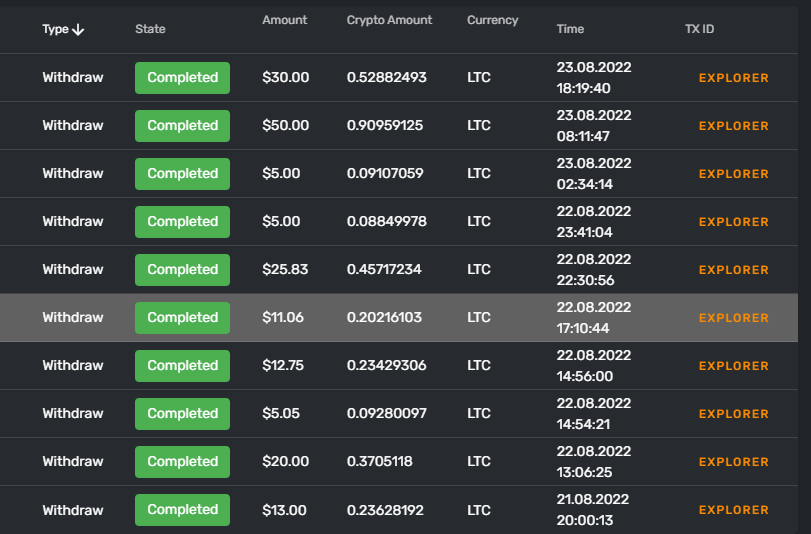Click timestamp 22.08.2022 14:54:21
The width and height of the screenshot is (811, 534).
pos(594,413)
